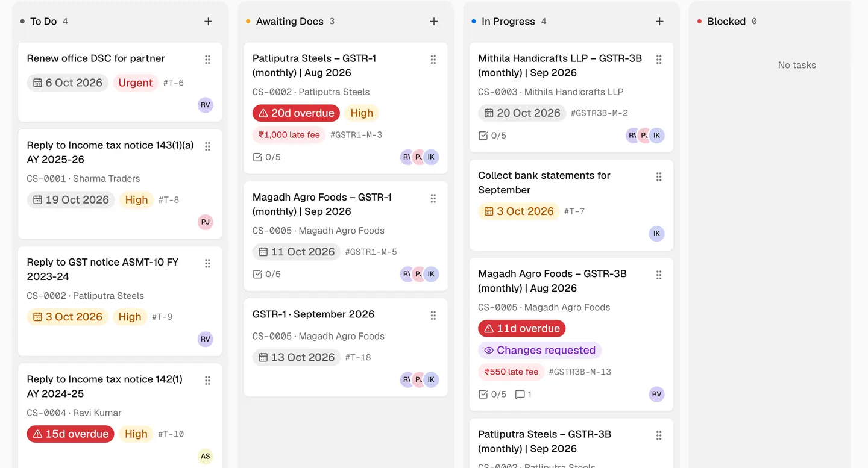Open Reply to GST notice ASMT-10 FY 2023-24

click(102, 269)
